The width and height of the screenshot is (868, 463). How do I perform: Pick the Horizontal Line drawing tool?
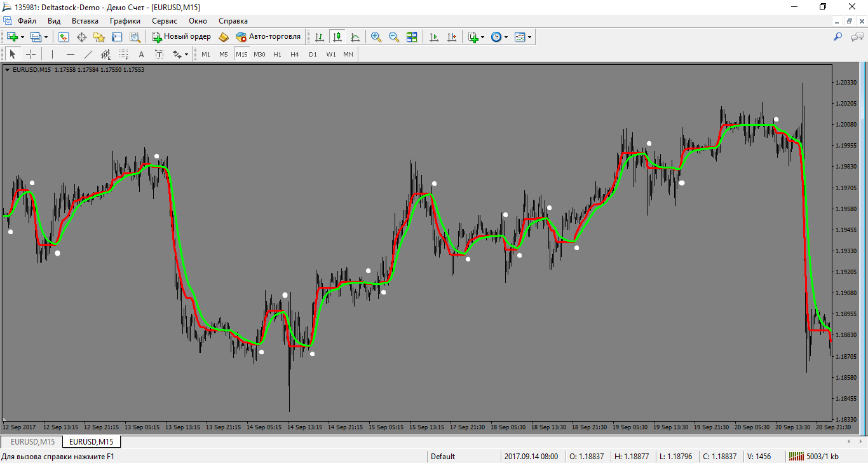tap(71, 54)
